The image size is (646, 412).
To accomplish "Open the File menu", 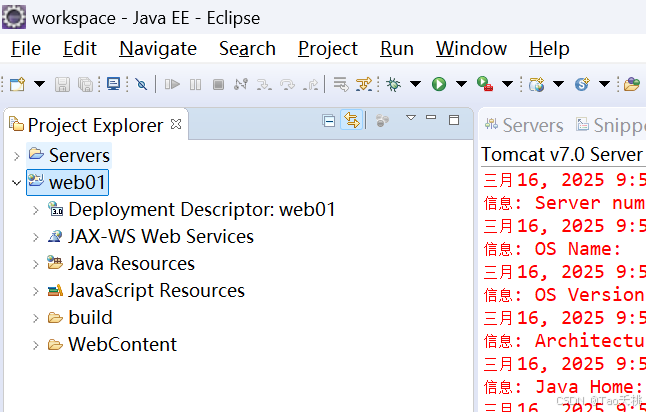I will (x=26, y=49).
